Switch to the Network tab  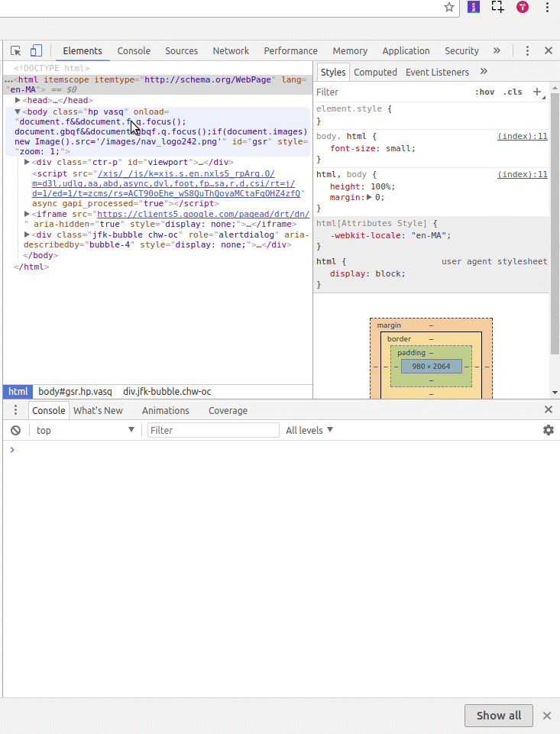[231, 51]
